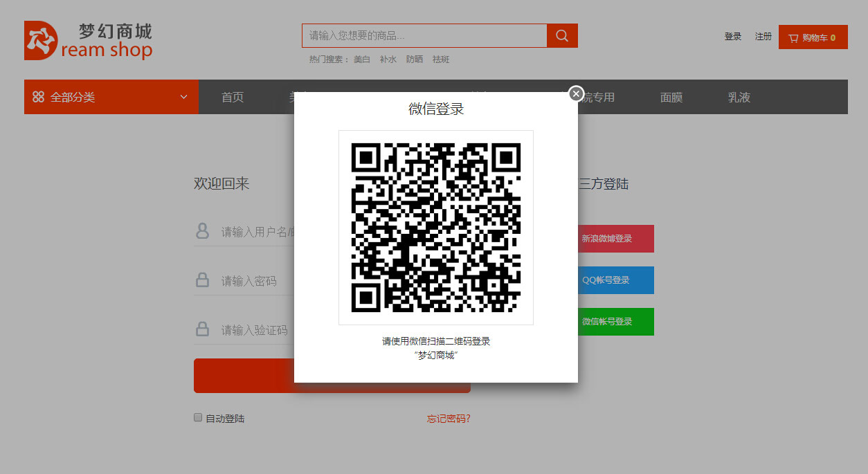Viewport: 868px width, 474px height.
Task: Click the user avatar icon
Action: click(x=202, y=231)
